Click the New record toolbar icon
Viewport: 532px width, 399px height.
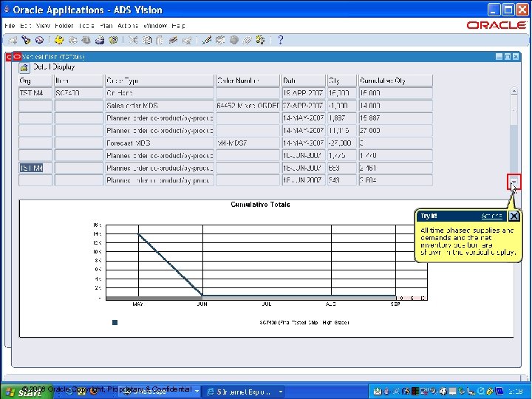[13, 41]
